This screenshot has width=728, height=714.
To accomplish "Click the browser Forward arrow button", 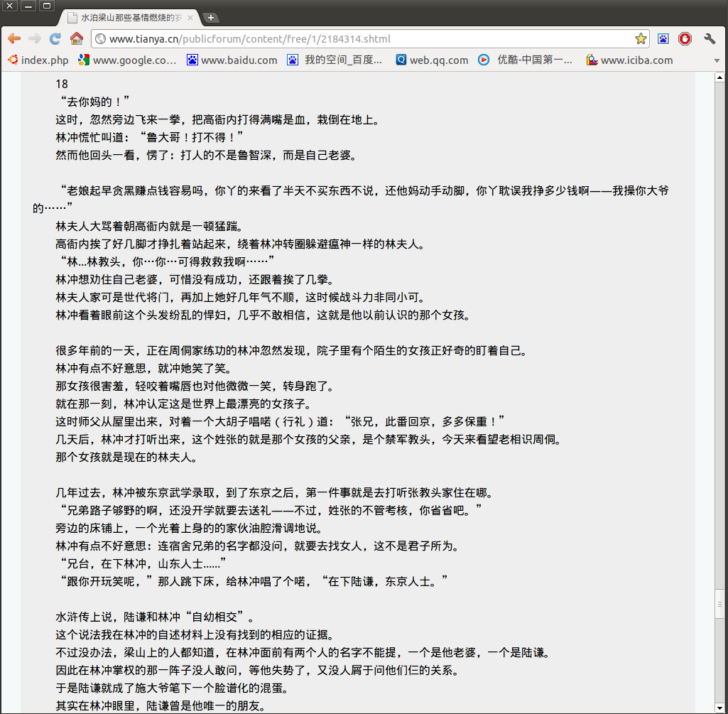I will point(34,38).
